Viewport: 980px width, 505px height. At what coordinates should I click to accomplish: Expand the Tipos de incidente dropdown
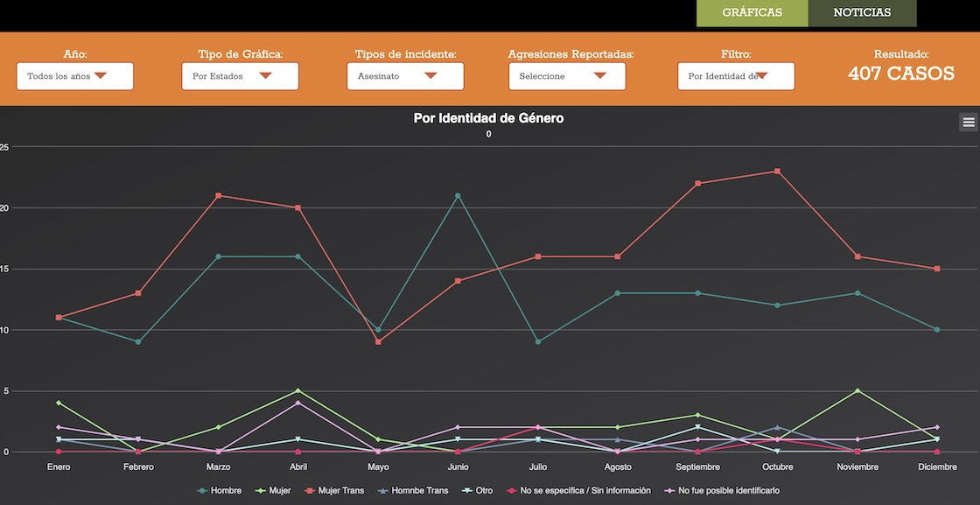click(405, 76)
